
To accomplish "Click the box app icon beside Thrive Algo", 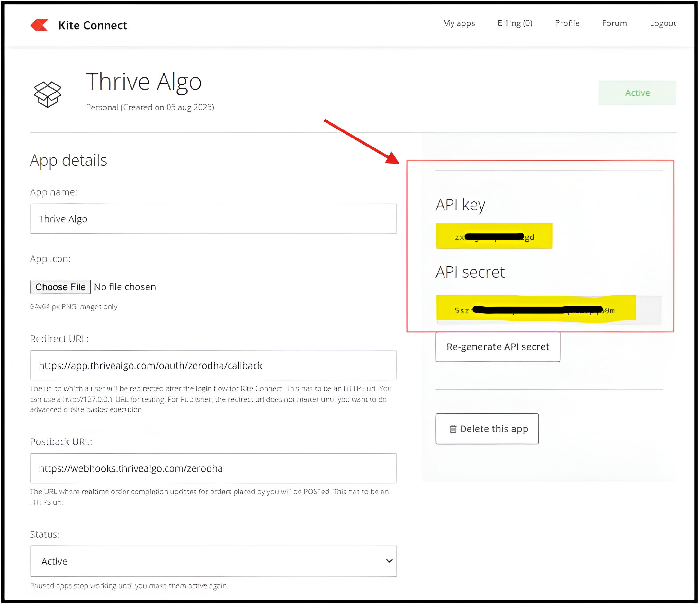I will tap(47, 94).
